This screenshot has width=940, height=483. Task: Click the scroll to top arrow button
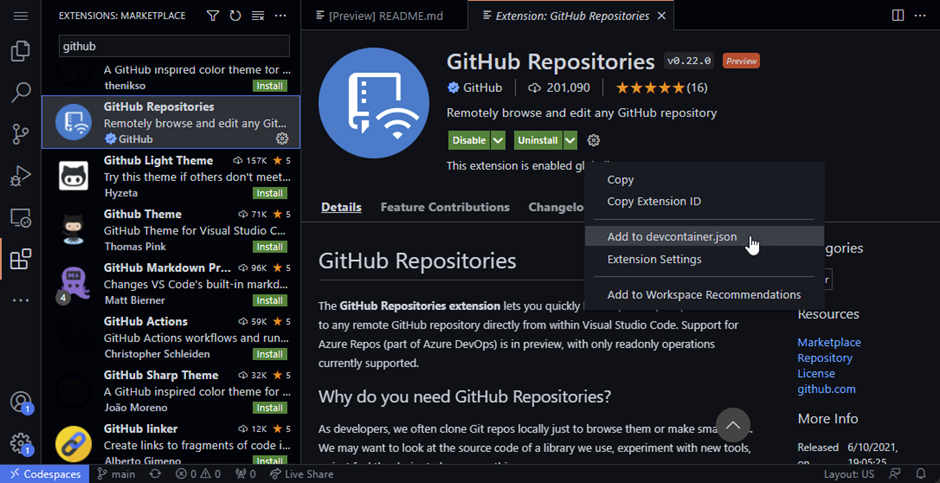coord(733,425)
